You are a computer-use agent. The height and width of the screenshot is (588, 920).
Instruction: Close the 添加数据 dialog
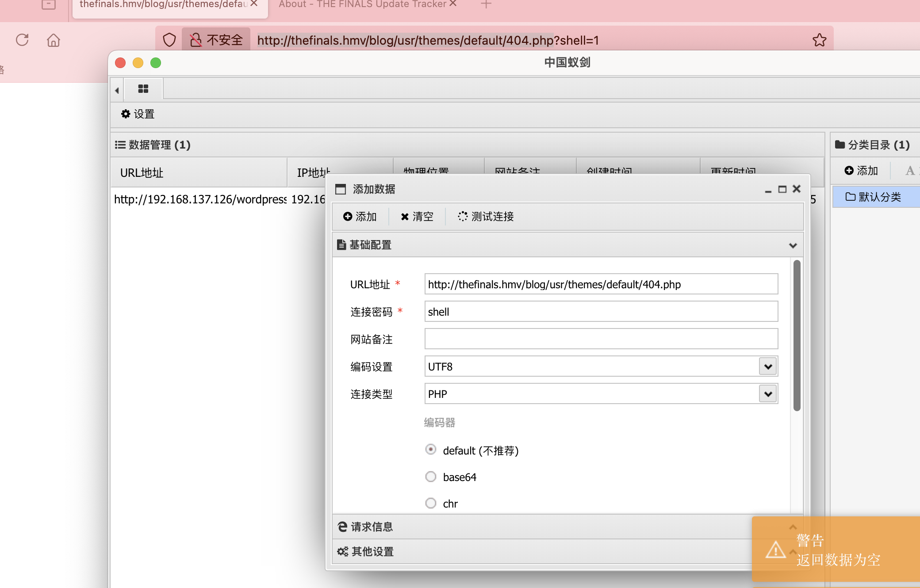point(797,189)
